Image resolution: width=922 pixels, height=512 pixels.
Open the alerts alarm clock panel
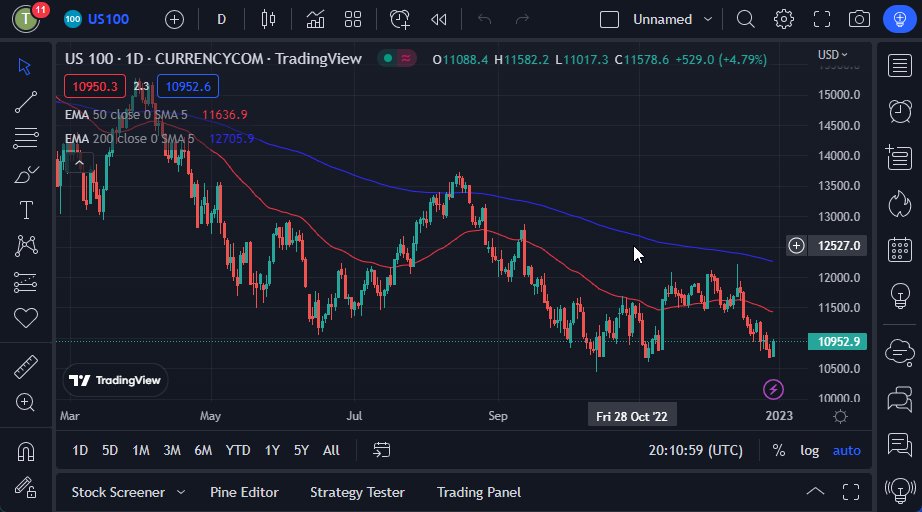[x=899, y=110]
